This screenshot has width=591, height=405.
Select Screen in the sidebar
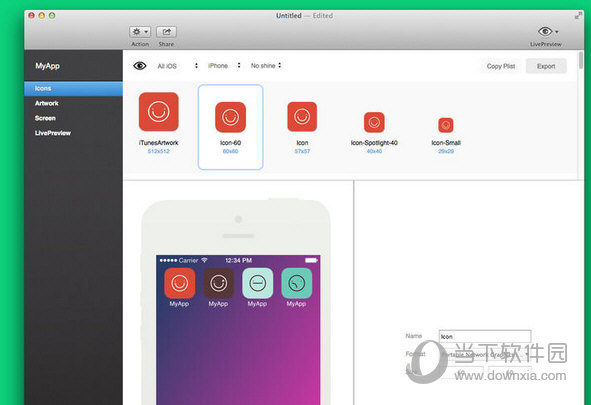click(x=45, y=118)
